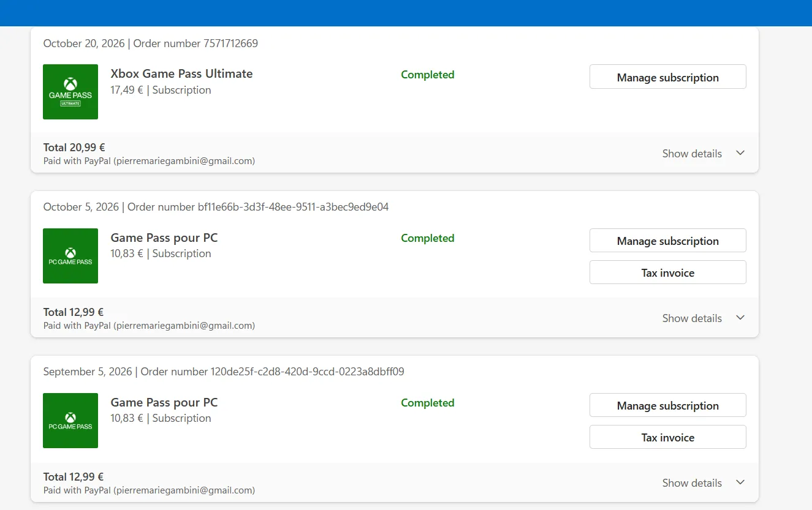Show details of the 20,99 € order

(692, 154)
